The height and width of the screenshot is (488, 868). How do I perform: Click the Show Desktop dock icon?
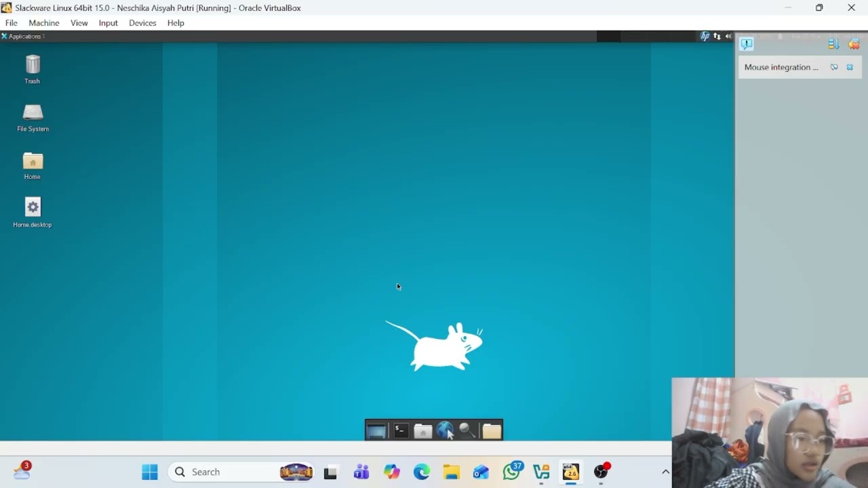tap(376, 431)
